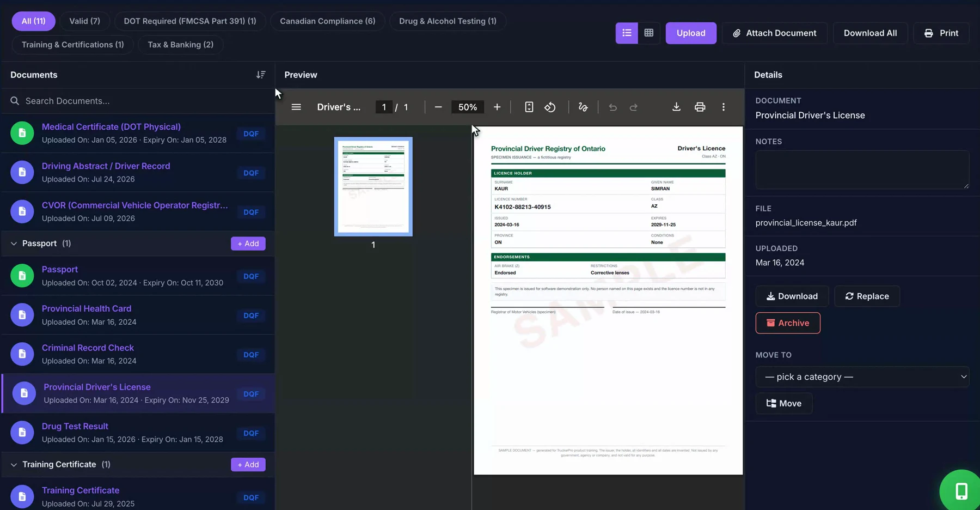Image resolution: width=980 pixels, height=510 pixels.
Task: Switch to grid view icon
Action: 648,33
